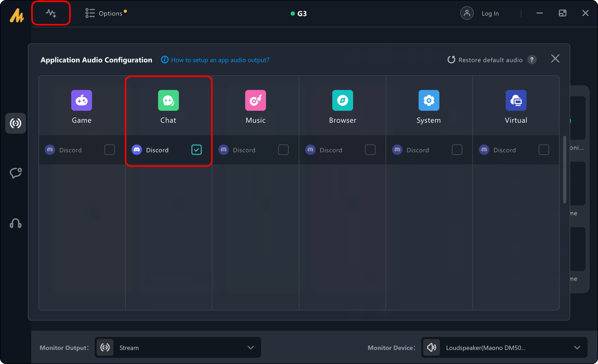
Task: Click the question mark help icon
Action: [x=532, y=60]
